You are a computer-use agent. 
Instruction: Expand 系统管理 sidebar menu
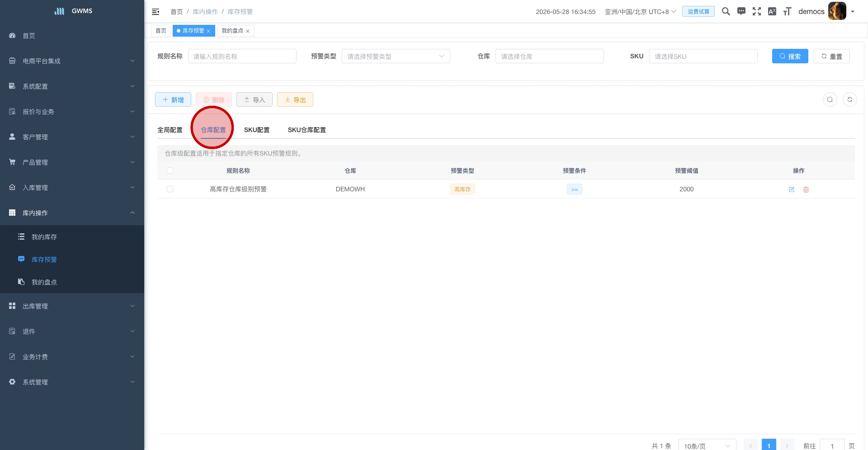click(x=72, y=382)
